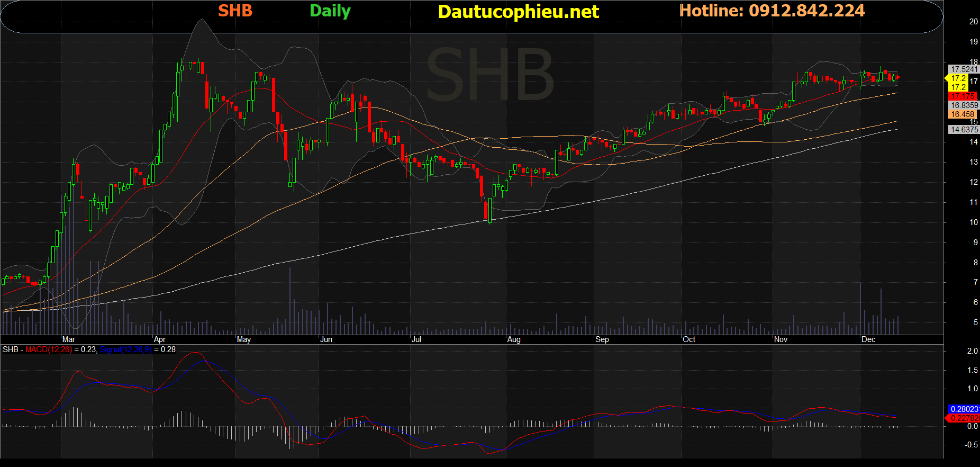Select the 14.6375 price tag on price axis
980x467 pixels.
coord(964,129)
